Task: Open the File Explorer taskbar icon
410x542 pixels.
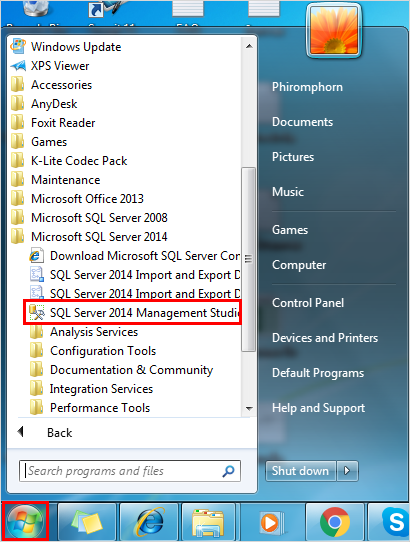Action: tap(208, 522)
